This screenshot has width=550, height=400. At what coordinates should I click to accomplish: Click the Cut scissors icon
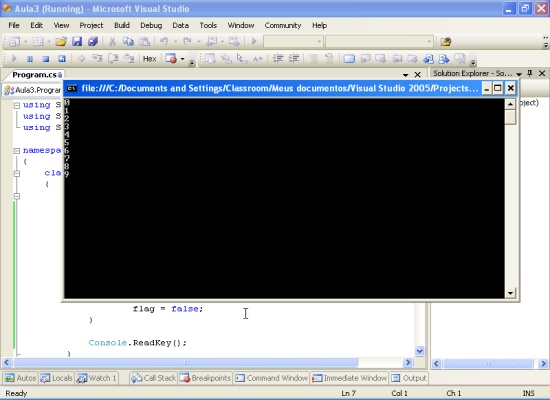click(112, 41)
